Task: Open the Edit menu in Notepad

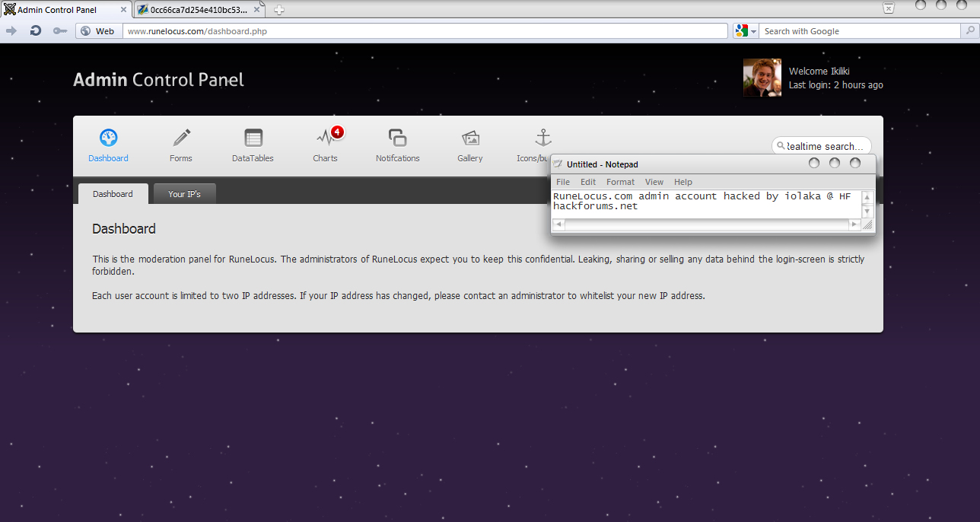Action: pos(588,182)
